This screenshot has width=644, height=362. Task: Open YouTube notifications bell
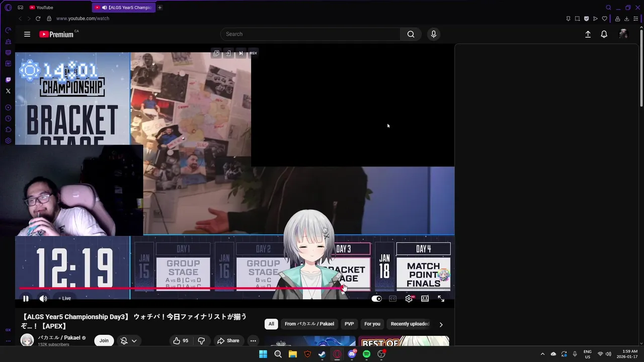604,34
